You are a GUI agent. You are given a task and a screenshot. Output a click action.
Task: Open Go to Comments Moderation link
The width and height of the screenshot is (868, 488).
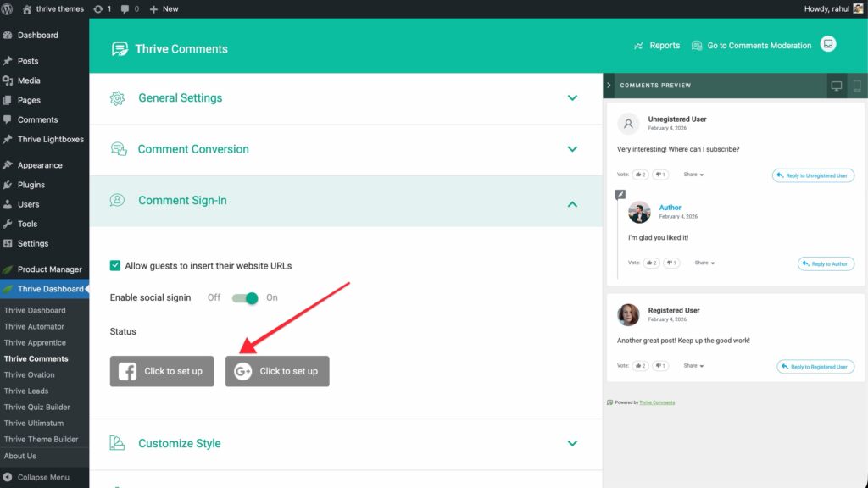tap(751, 46)
